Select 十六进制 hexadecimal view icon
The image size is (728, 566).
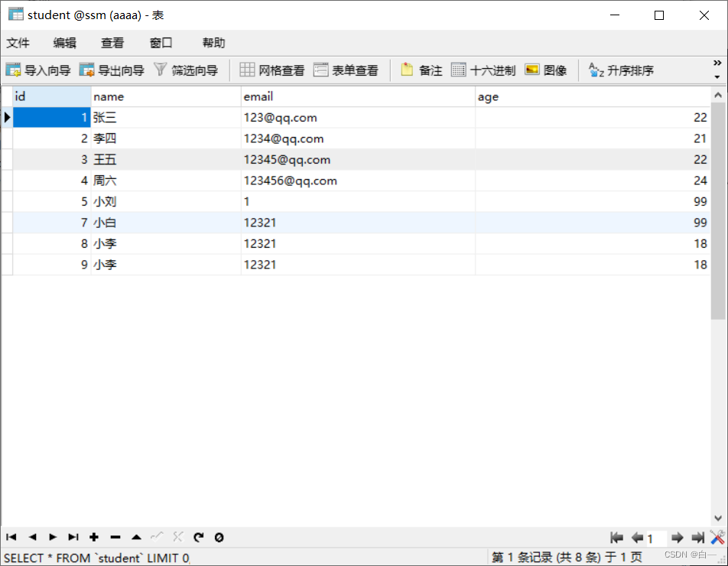[x=474, y=69]
